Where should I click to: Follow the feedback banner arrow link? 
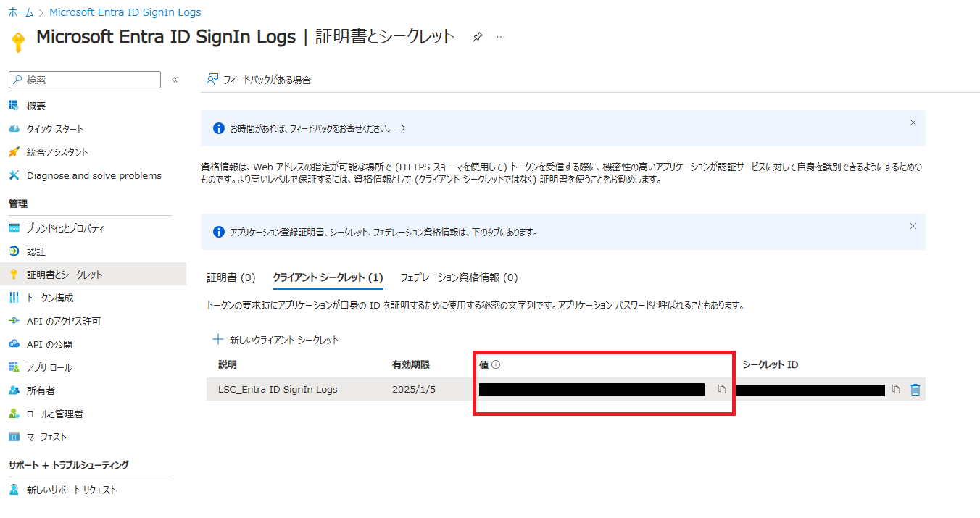(400, 128)
